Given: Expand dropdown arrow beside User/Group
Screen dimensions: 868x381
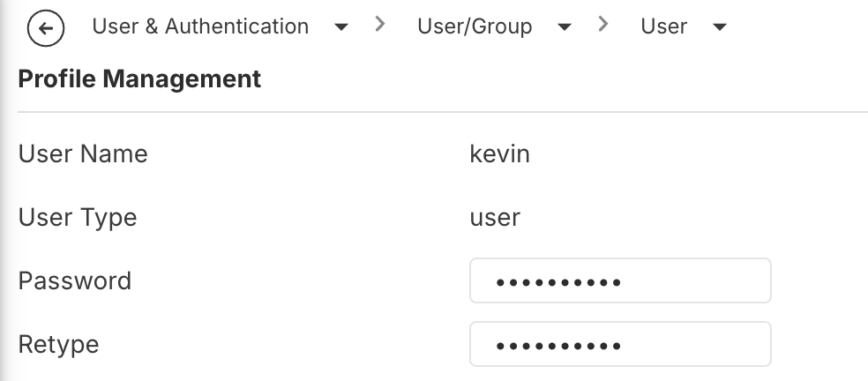Looking at the screenshot, I should (x=564, y=27).
